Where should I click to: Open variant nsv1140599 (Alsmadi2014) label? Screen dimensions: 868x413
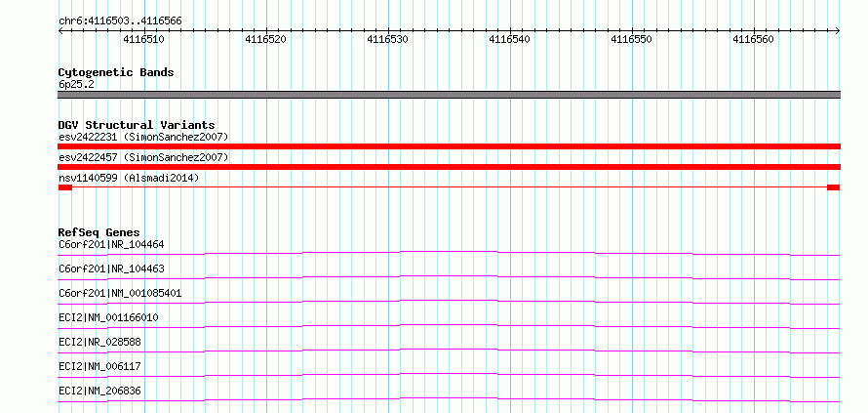(x=129, y=178)
